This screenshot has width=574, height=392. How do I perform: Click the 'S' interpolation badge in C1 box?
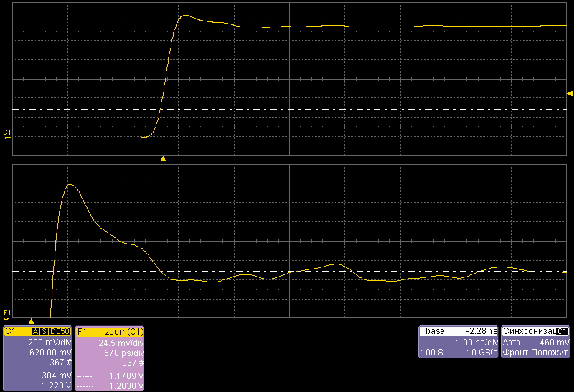tap(43, 332)
